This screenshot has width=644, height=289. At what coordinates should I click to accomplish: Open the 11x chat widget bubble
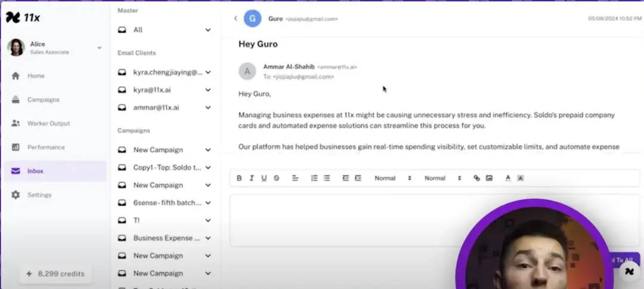(630, 272)
